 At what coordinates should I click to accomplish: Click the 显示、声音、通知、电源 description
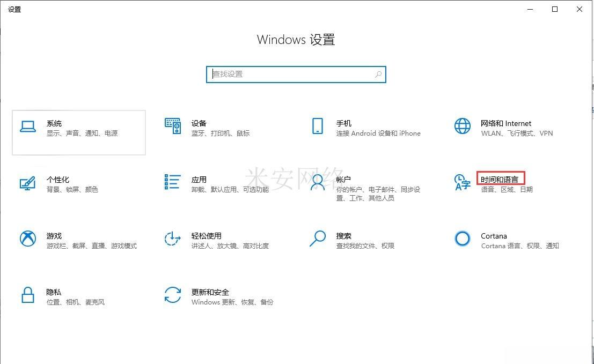(82, 133)
